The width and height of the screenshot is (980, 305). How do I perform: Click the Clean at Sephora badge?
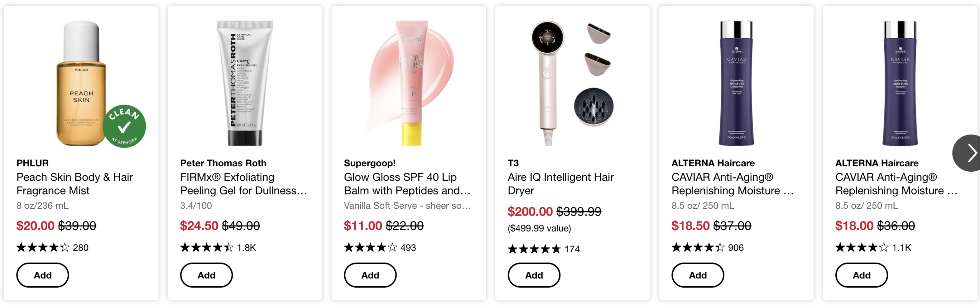pos(124,126)
